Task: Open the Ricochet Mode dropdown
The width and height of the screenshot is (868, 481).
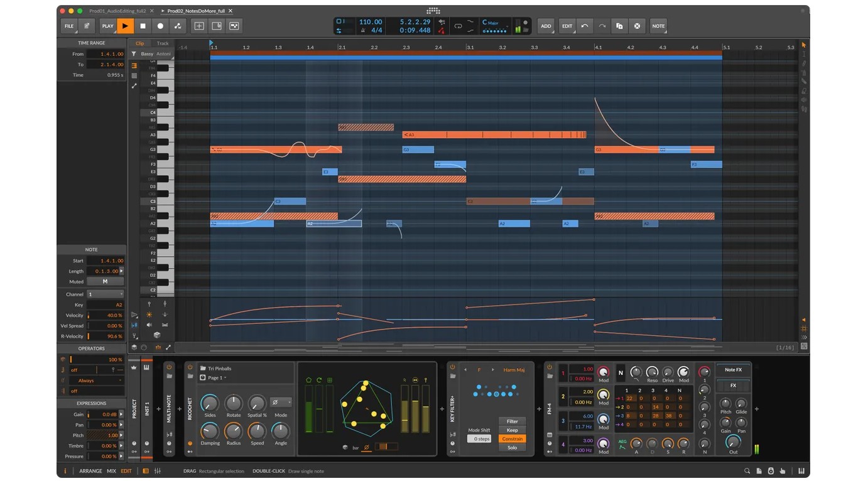Action: (x=281, y=403)
